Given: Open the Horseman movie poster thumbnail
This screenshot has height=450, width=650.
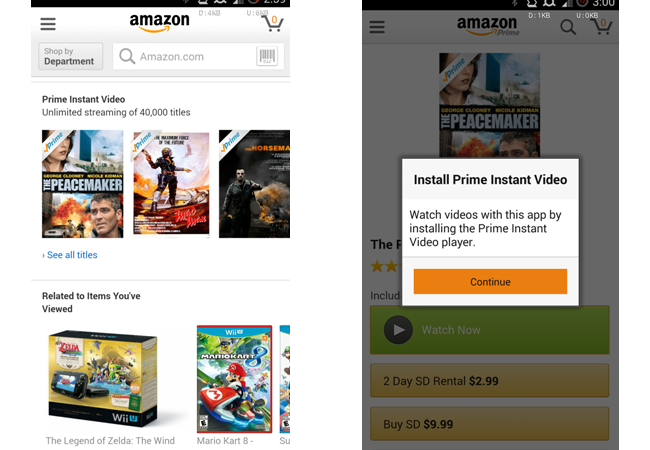Looking at the screenshot, I should [254, 184].
